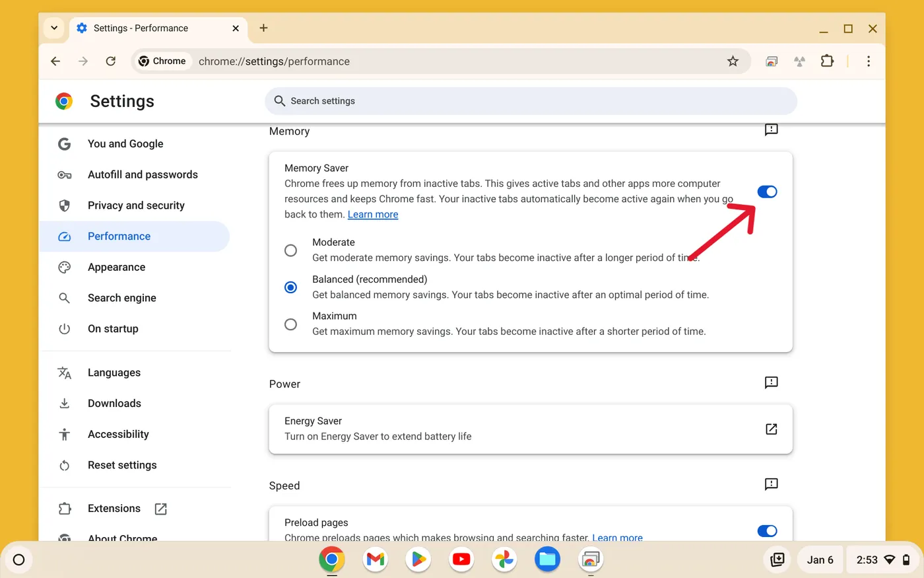Open the Extensions puzzle icon
The width and height of the screenshot is (924, 578).
[x=827, y=61]
